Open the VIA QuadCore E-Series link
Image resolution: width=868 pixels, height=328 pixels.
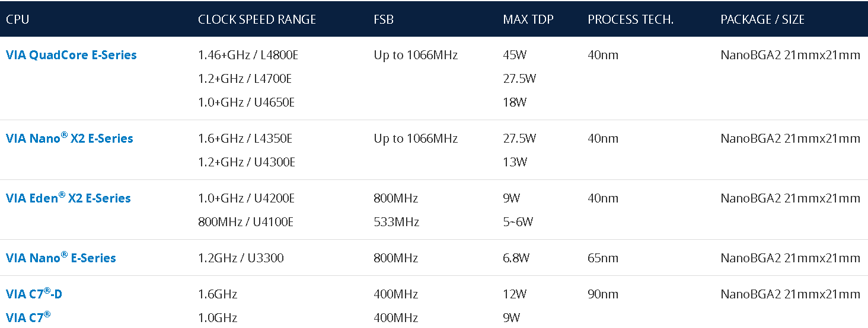(x=71, y=55)
